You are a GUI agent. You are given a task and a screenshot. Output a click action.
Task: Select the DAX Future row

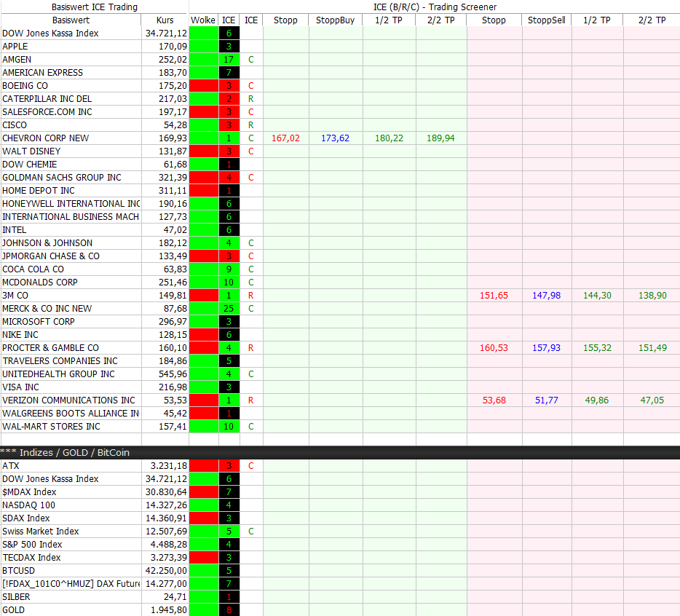point(71,584)
